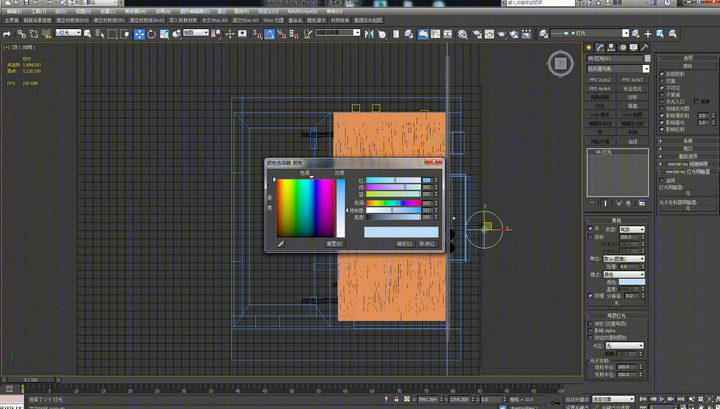The image size is (720, 409).
Task: Open the selection filter dropdown in toolbar
Action: coord(68,33)
